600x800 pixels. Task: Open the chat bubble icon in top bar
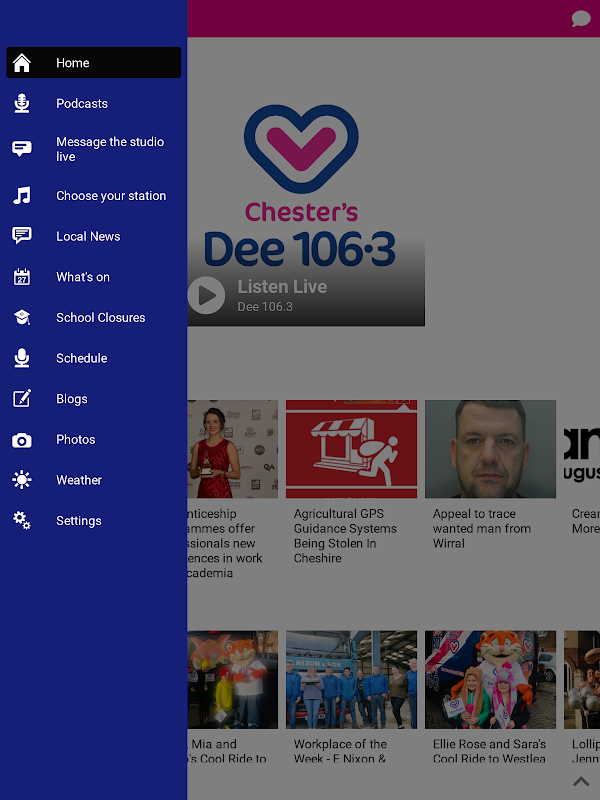pyautogui.click(x=581, y=19)
